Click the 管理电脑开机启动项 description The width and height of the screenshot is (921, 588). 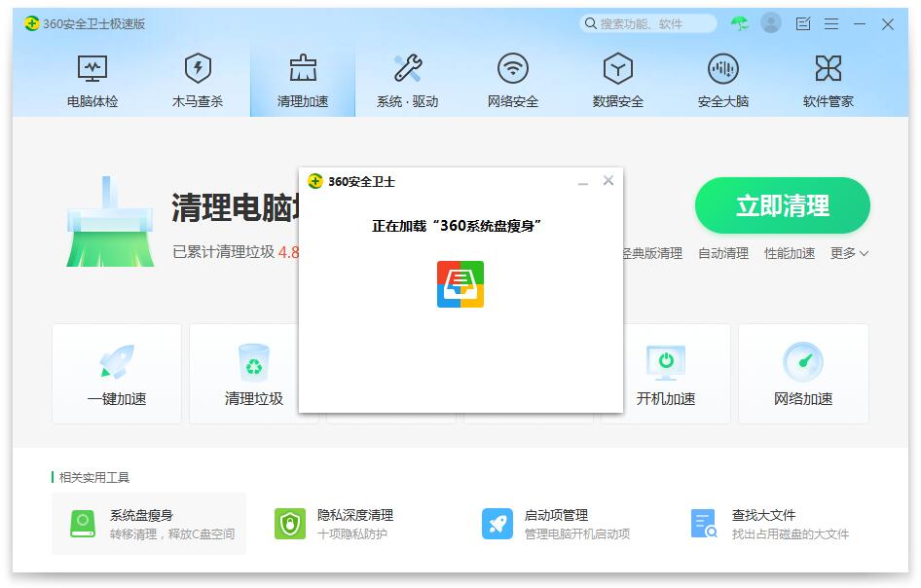pos(576,533)
